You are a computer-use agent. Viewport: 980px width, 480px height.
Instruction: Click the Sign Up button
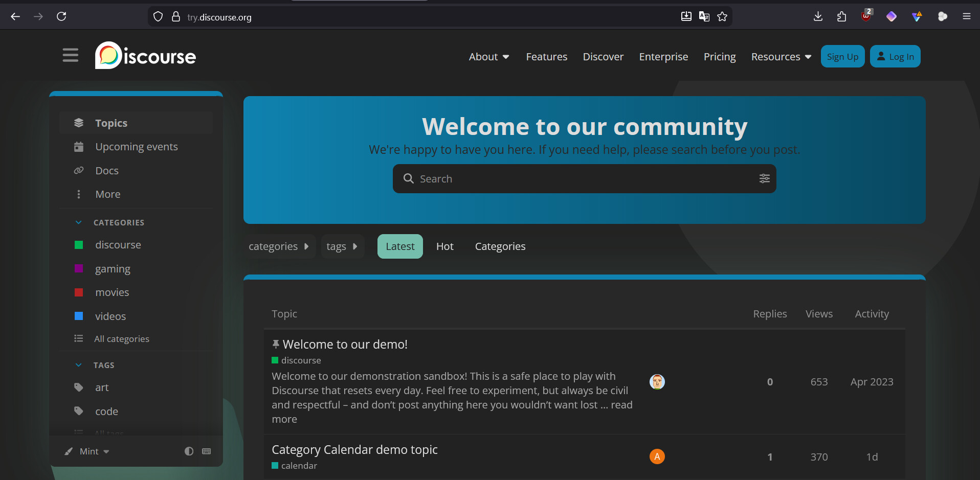pos(842,57)
